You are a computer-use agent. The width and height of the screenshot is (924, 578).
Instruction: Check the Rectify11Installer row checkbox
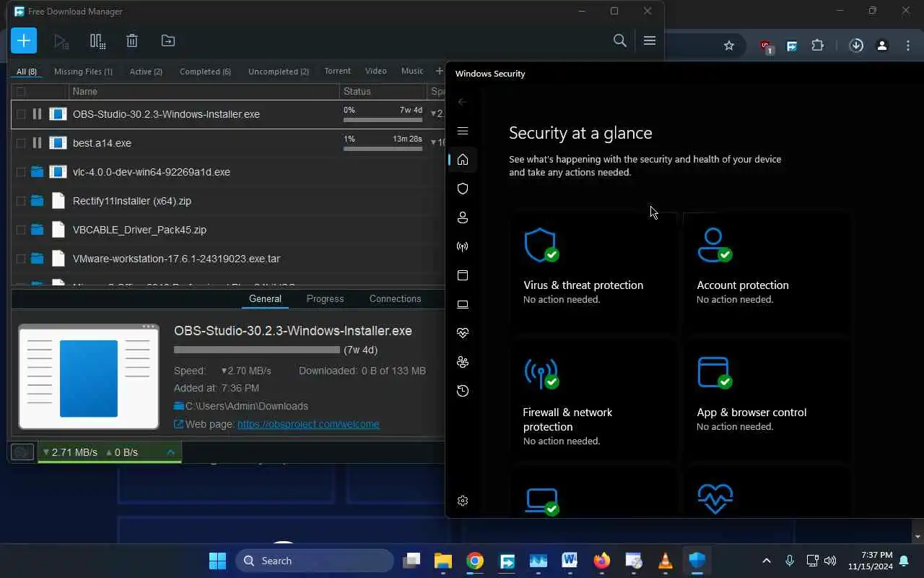pyautogui.click(x=21, y=201)
